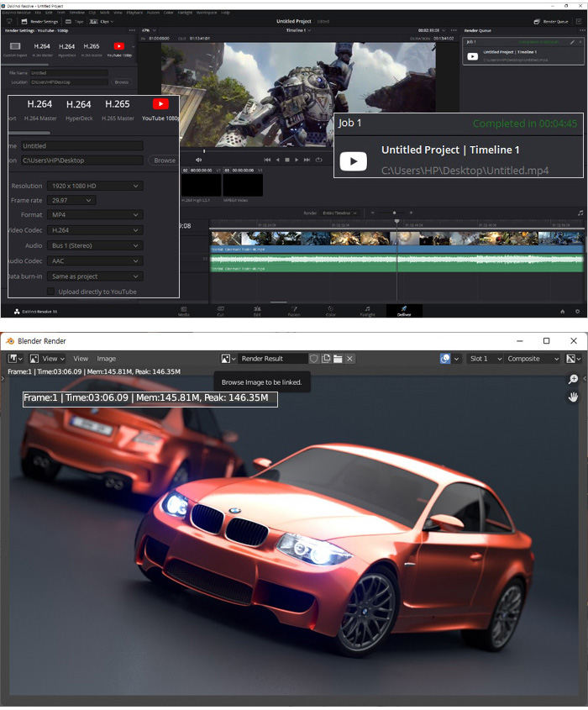Play in reverse in DaVinci viewer
Image resolution: width=588 pixels, height=710 pixels.
point(277,160)
